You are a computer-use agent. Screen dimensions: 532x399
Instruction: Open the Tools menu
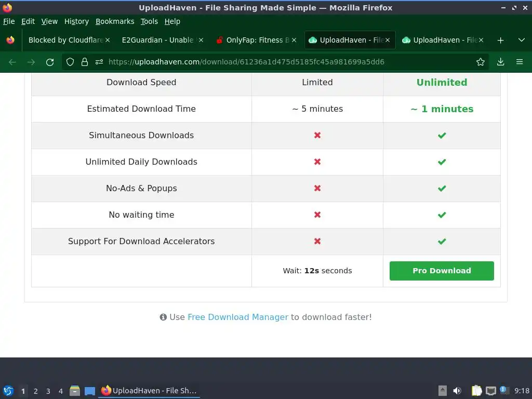pyautogui.click(x=149, y=21)
